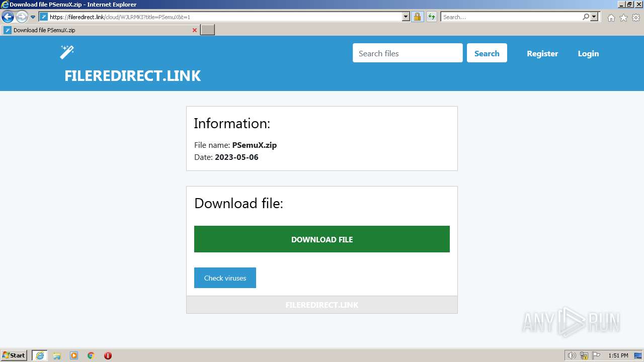Click the IE icon in title bar
Screen dimensions: 644x362
coord(5,5)
